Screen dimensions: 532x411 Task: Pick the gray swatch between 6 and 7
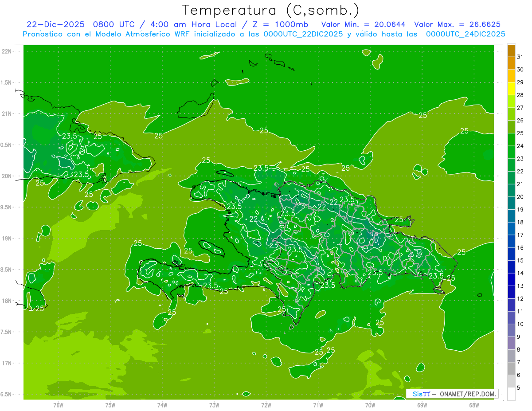coord(511,368)
